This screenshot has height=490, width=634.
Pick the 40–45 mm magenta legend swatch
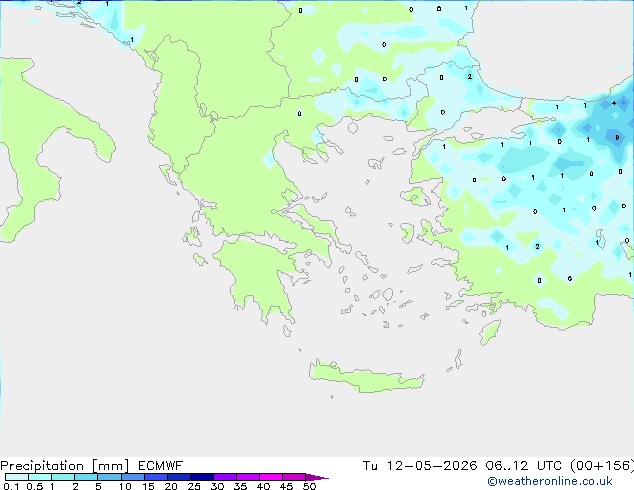coord(271,477)
